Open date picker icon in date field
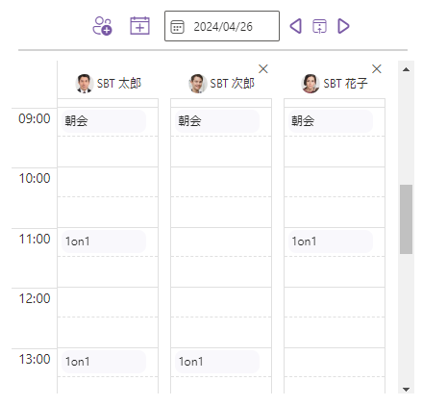The image size is (423, 407). (177, 27)
